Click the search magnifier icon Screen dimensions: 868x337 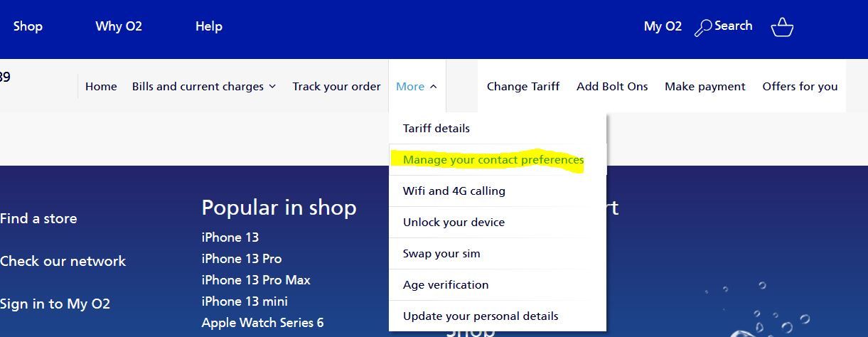[x=703, y=28]
